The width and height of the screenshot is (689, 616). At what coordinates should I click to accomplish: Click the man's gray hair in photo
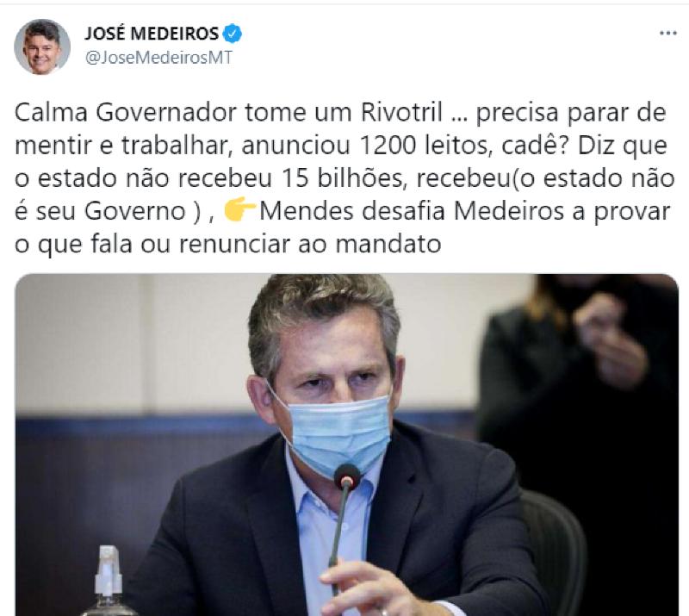click(x=323, y=316)
